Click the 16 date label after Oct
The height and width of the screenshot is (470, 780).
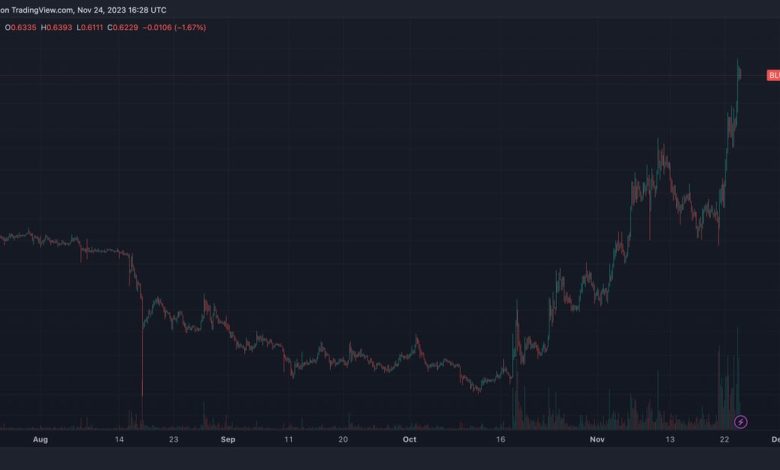[502, 439]
